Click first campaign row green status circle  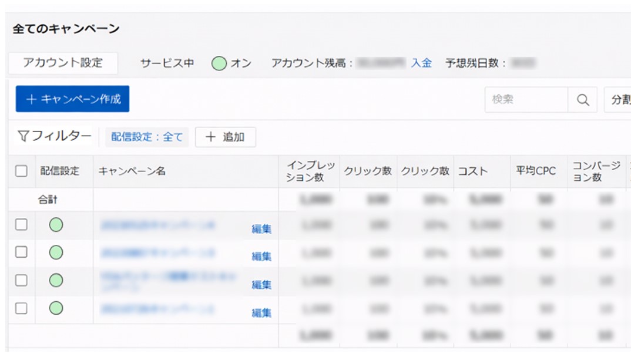56,225
